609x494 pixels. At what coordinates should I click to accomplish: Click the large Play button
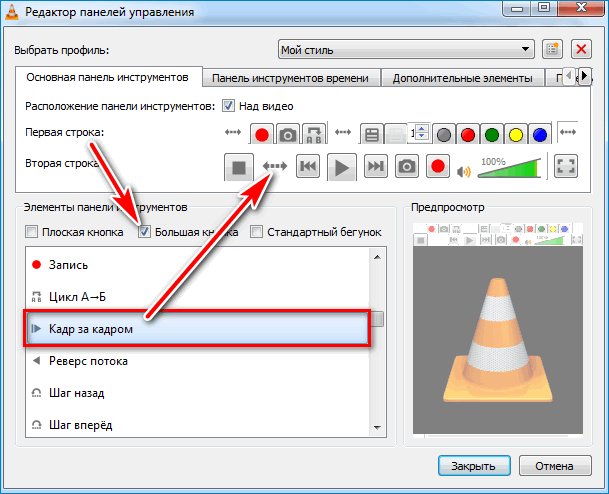[342, 167]
